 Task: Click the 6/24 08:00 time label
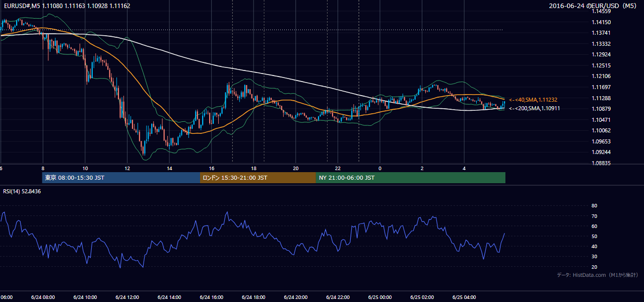pos(42,297)
